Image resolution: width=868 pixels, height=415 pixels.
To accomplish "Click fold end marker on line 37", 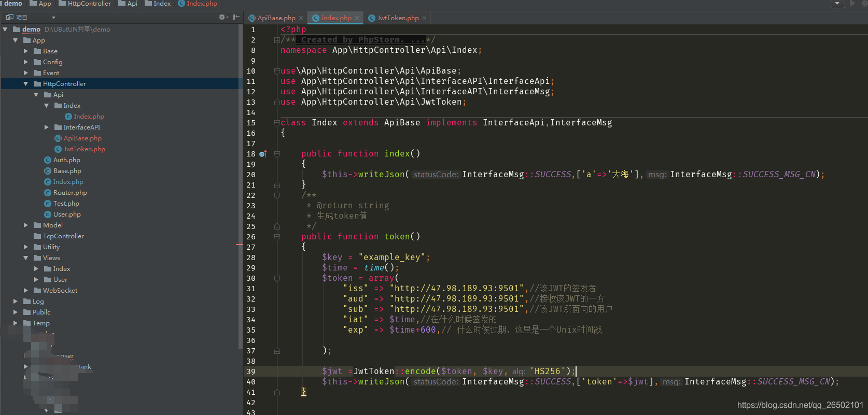I will [x=277, y=351].
